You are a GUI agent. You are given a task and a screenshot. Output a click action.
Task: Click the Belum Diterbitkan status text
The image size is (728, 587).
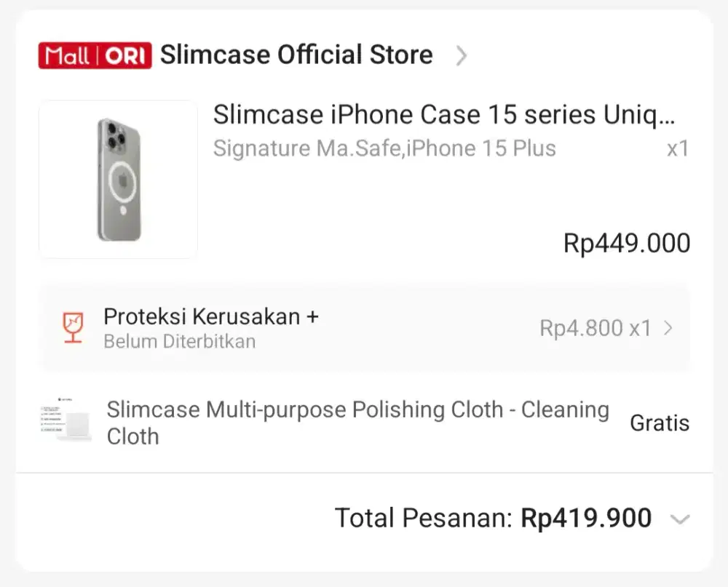coord(179,341)
